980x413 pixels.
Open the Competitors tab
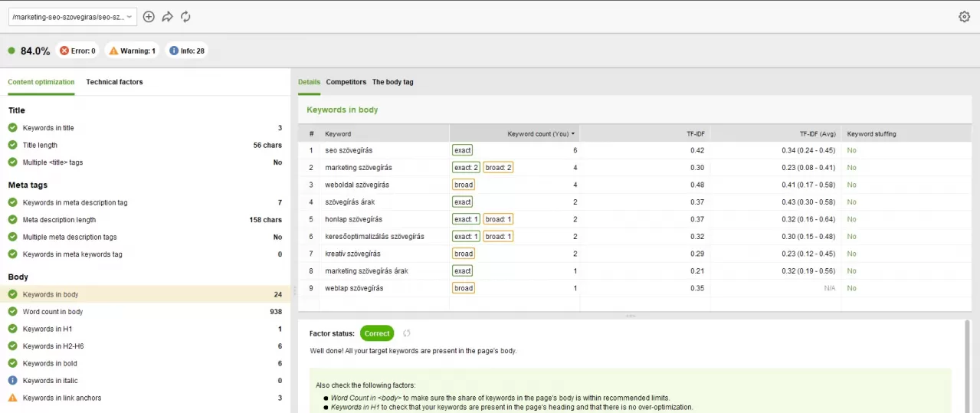tap(346, 82)
